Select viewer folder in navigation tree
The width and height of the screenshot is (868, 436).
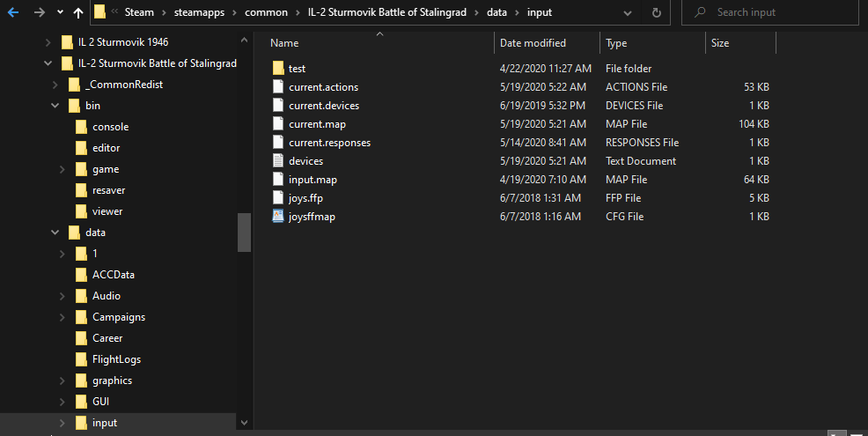(107, 211)
